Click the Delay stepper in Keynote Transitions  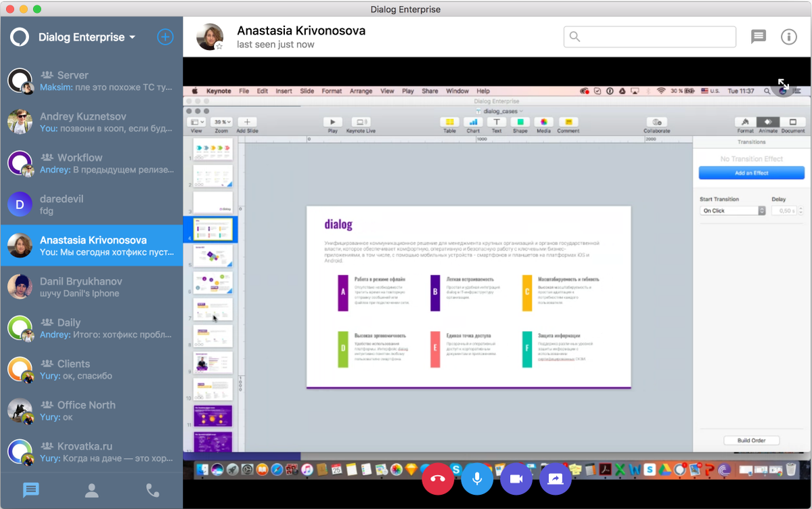pyautogui.click(x=801, y=211)
